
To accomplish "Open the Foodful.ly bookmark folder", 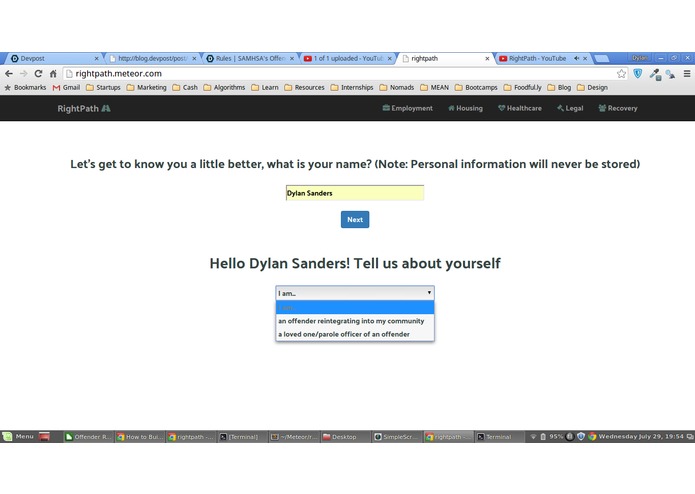I will pos(523,88).
